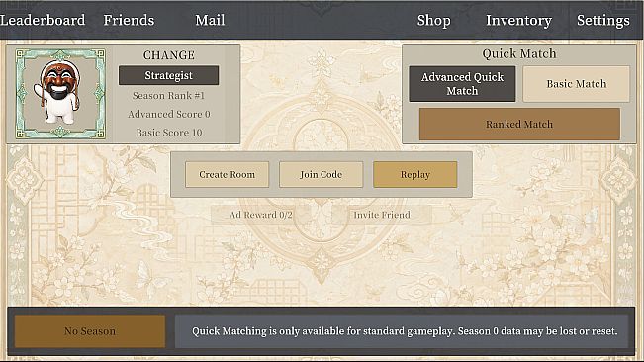Select Advanced Quick Match mode
Screen dimensions: 644x362
[462, 84]
